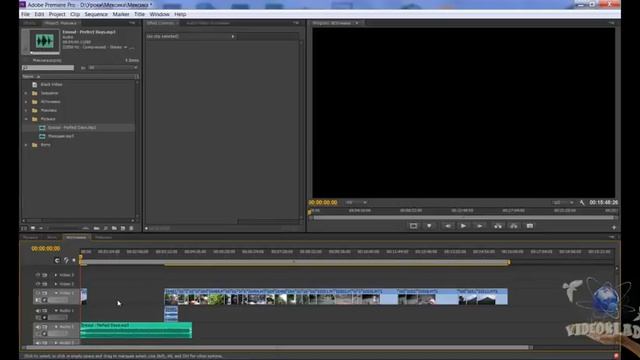Click the Add Marker icon in timeline header
640x360 pixels.
74,260
